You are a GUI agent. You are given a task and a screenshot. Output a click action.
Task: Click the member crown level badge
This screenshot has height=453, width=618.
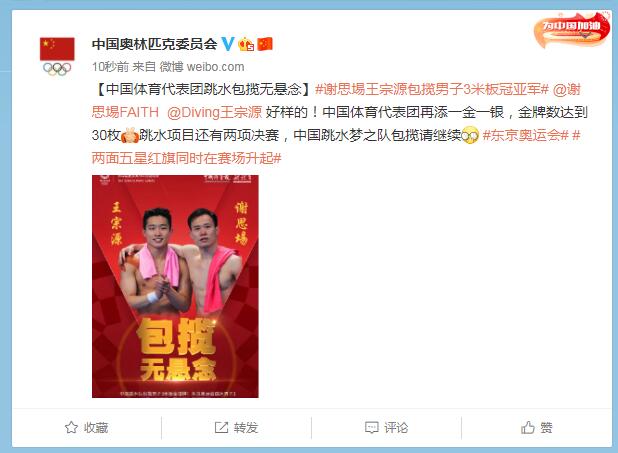click(x=246, y=44)
